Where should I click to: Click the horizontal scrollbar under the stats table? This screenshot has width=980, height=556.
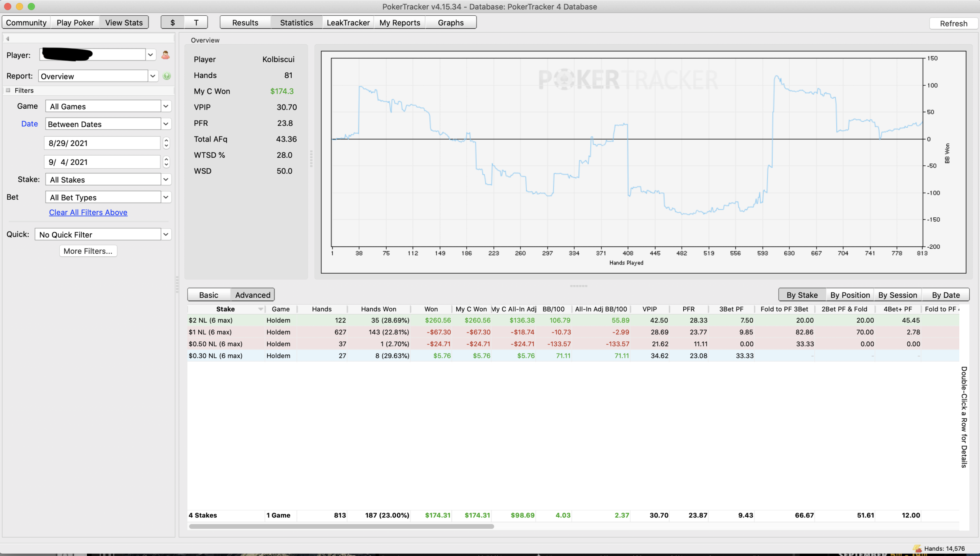341,526
